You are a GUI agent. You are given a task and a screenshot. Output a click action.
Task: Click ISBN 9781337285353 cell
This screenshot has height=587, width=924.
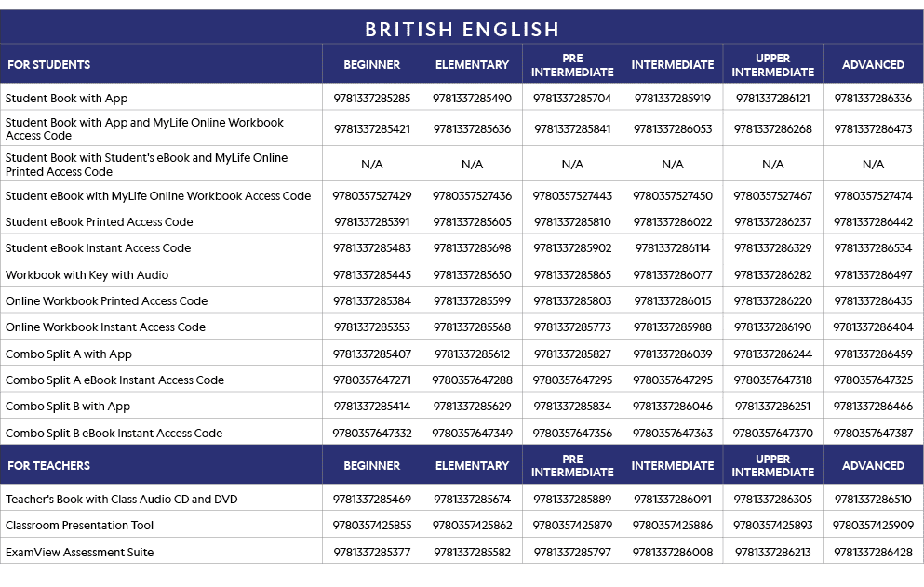(x=371, y=327)
